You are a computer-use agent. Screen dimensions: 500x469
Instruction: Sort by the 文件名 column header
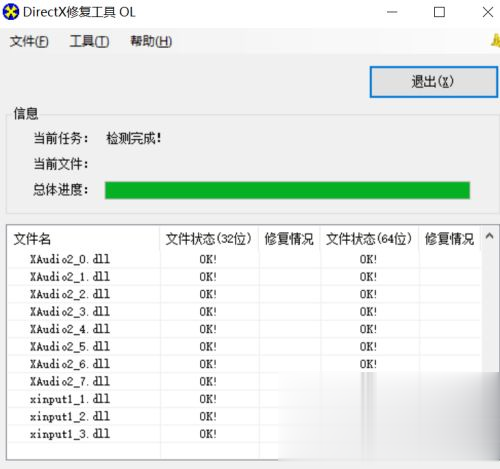click(x=83, y=239)
